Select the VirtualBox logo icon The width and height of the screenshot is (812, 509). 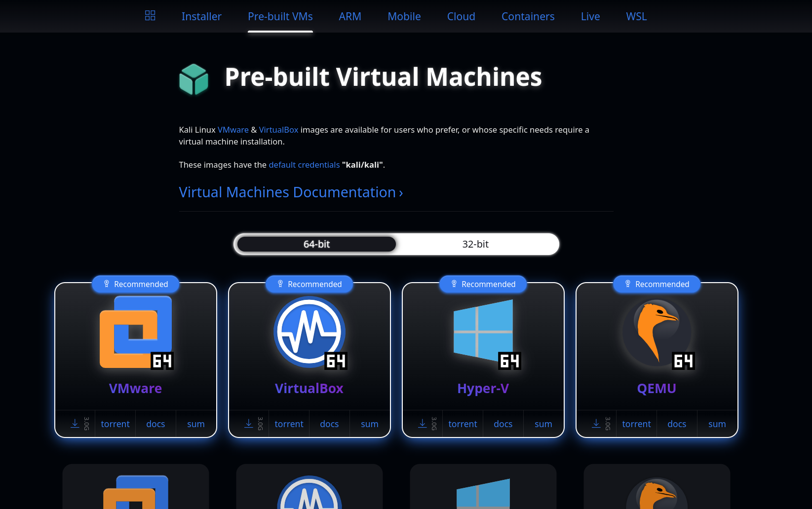tap(309, 332)
